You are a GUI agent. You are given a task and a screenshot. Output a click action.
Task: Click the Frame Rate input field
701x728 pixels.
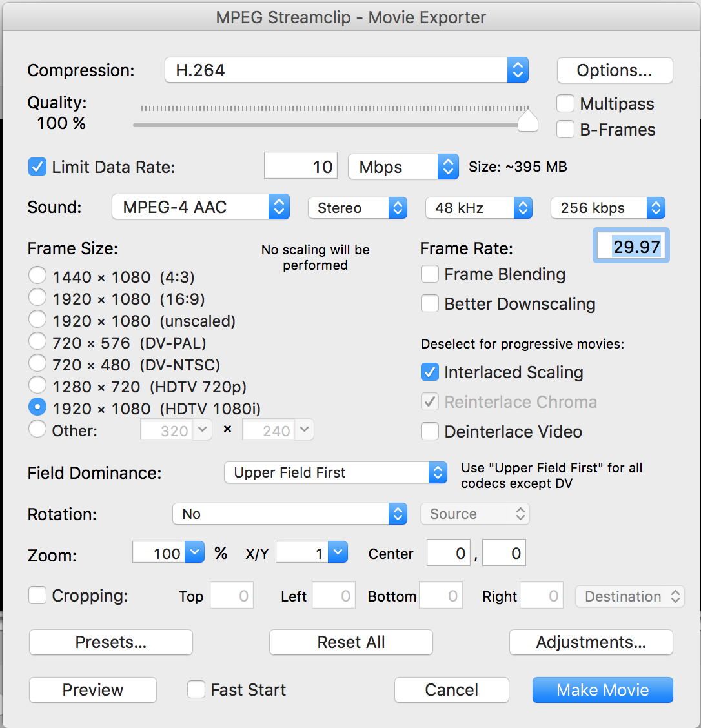coord(631,246)
